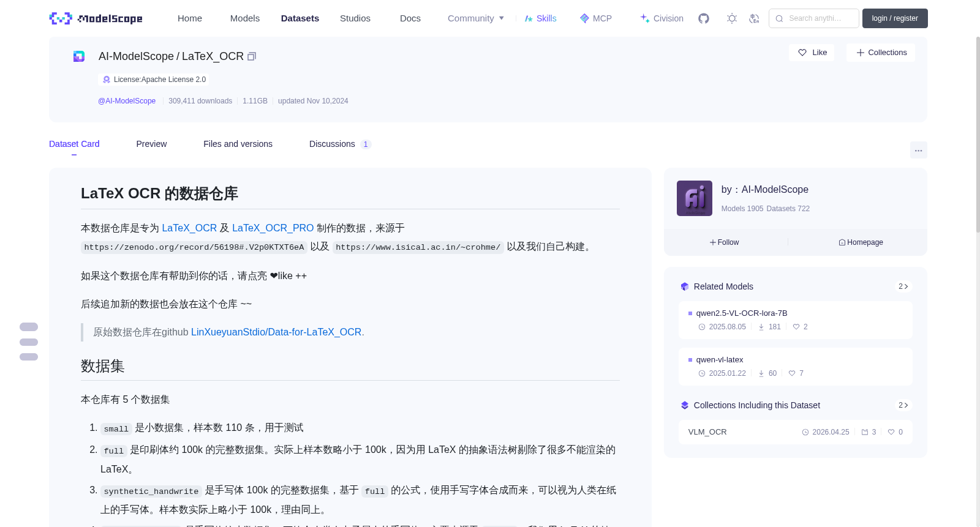Click download count icon of qwen2.5-VL-OCR-lora-7B

761,327
